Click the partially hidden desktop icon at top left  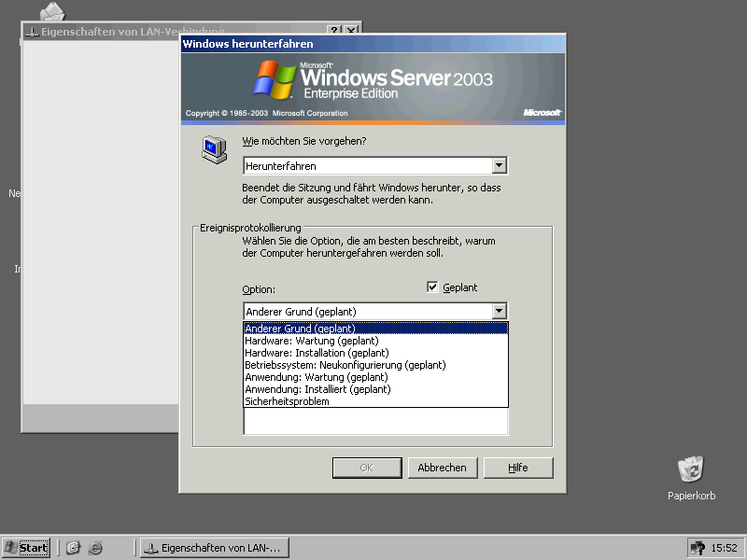point(52,11)
